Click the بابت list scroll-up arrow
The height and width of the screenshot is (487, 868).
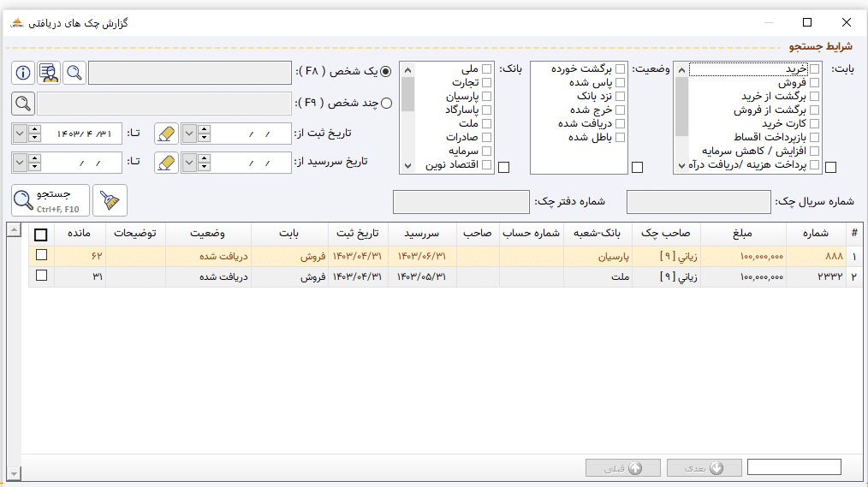pos(681,69)
